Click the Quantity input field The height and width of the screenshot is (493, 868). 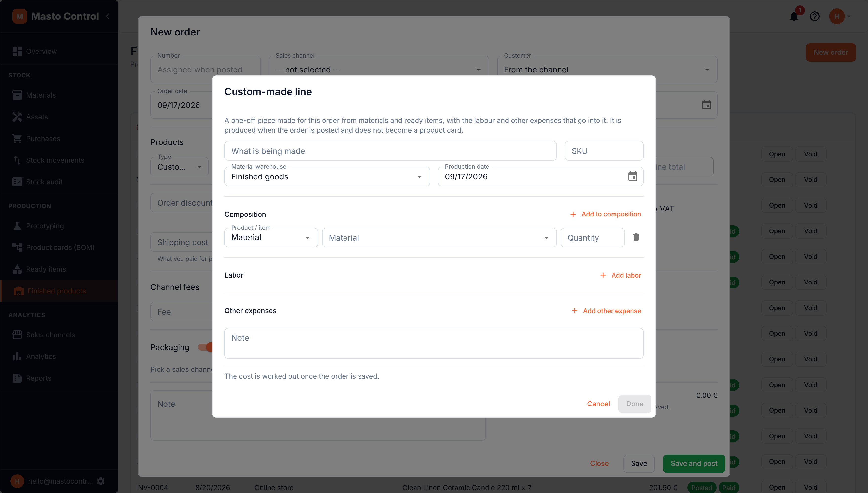pos(593,238)
